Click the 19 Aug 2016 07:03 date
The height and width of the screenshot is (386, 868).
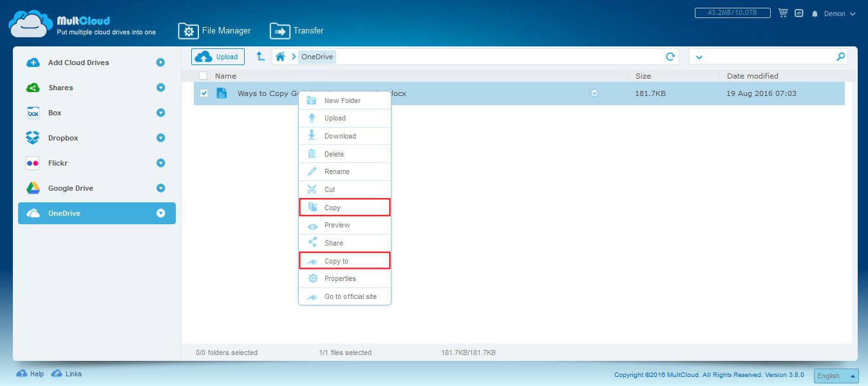762,93
